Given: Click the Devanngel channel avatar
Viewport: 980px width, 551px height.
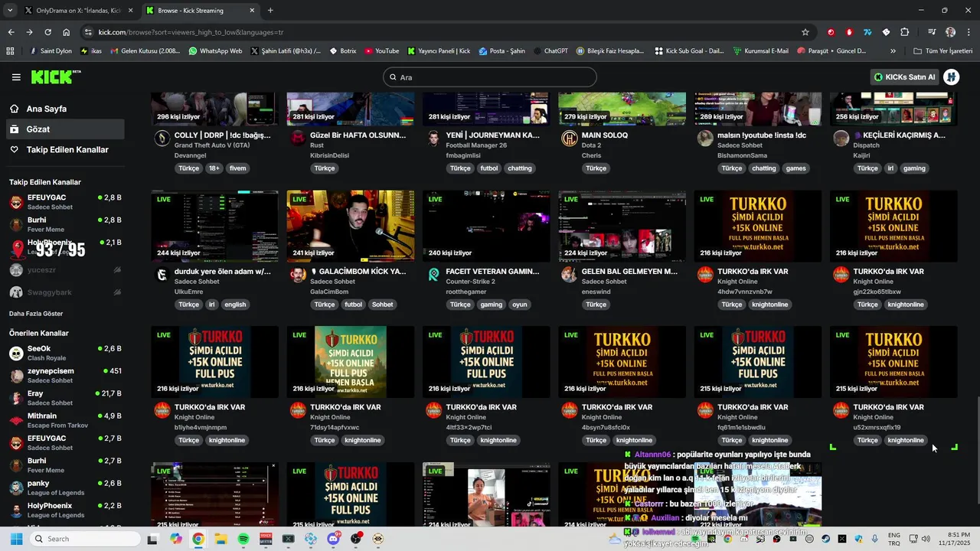Looking at the screenshot, I should [x=162, y=138].
